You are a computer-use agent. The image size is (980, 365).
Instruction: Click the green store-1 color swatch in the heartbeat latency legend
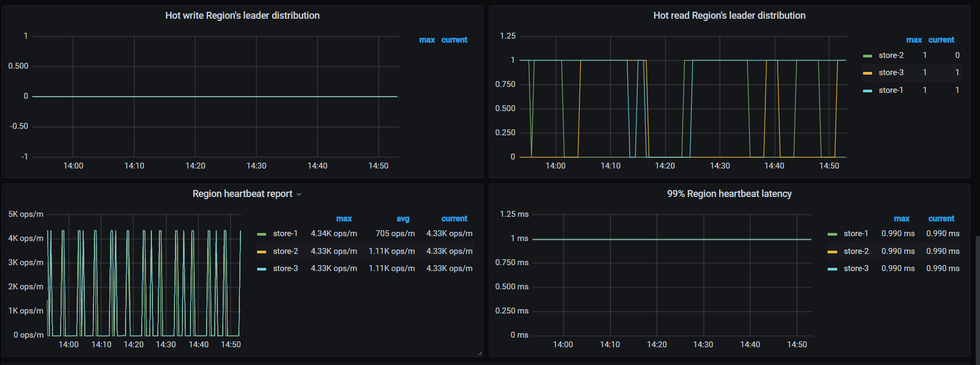832,234
